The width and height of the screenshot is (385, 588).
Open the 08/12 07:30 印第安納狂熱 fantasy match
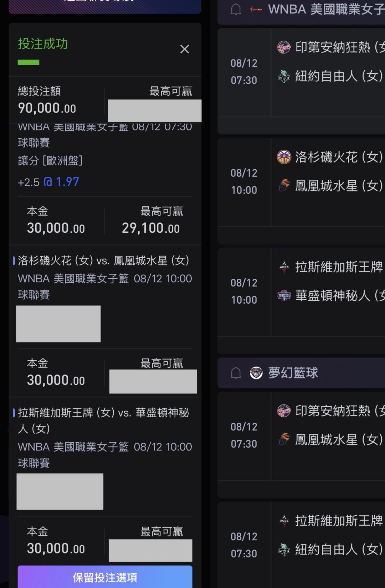[x=301, y=436]
